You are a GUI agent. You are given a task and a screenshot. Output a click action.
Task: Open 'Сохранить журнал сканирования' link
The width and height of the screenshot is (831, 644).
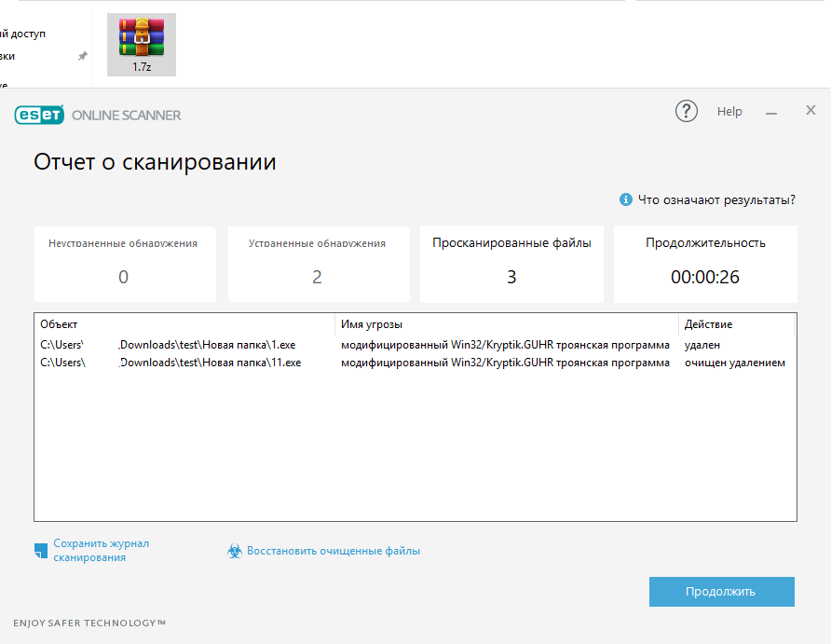click(102, 550)
